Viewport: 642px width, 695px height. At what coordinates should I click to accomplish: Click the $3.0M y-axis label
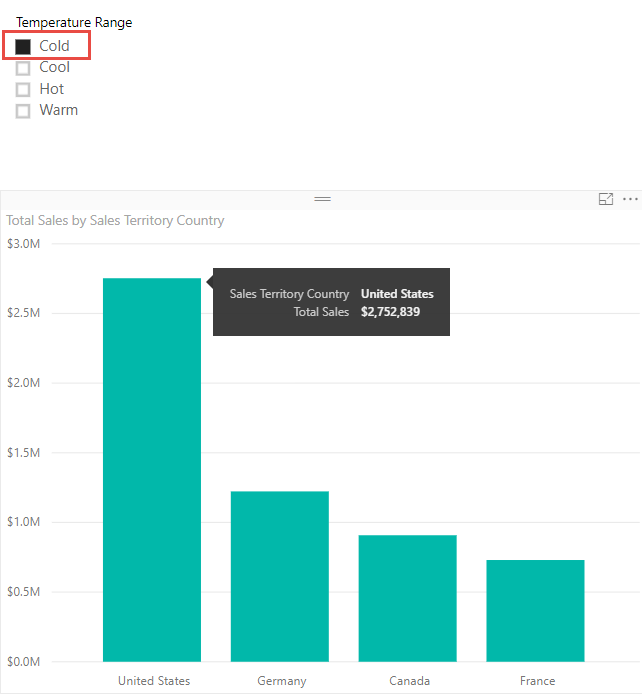[24, 244]
